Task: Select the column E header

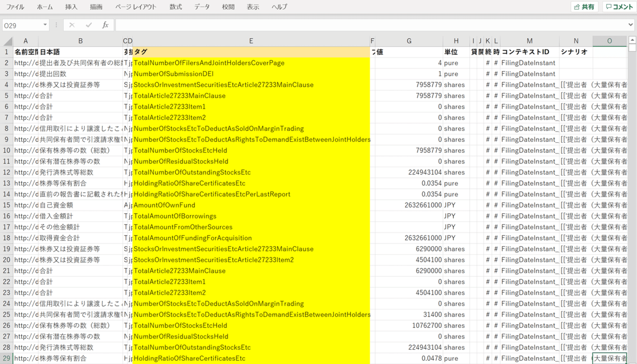Action: [x=251, y=41]
